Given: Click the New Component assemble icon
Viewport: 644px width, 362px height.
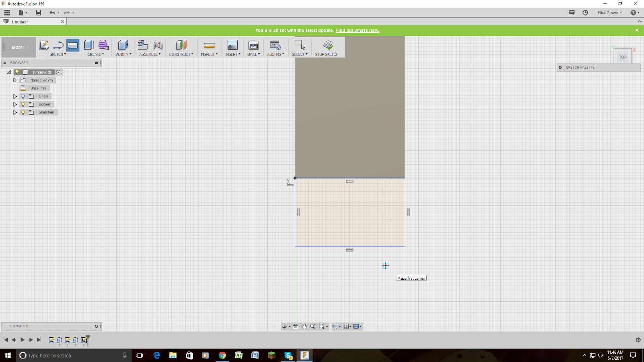Looking at the screenshot, I should pyautogui.click(x=142, y=45).
